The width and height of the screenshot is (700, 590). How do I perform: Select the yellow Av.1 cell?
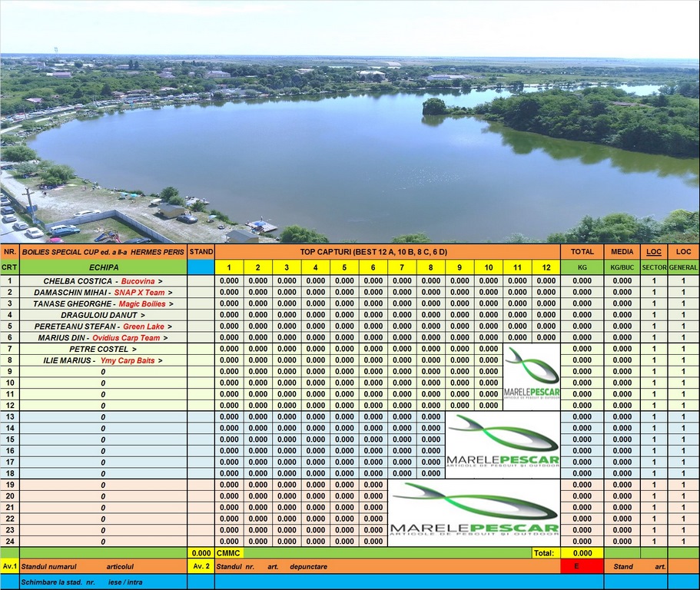(x=10, y=566)
